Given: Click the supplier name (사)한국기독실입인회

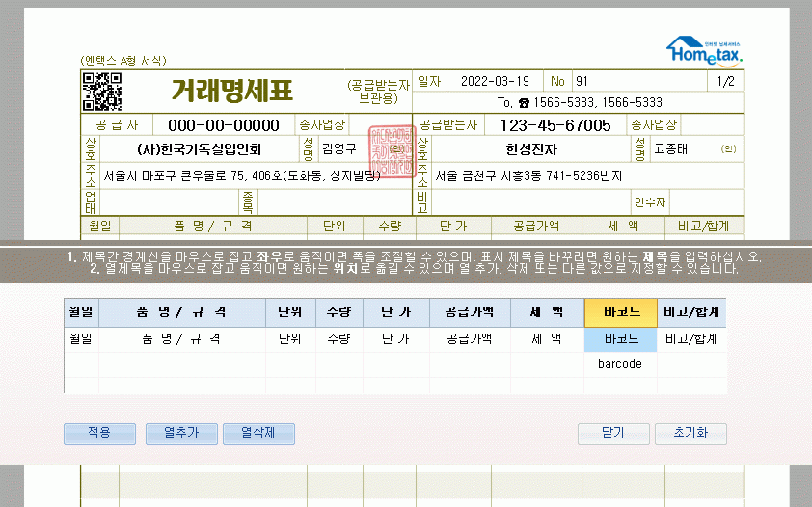Looking at the screenshot, I should [200, 149].
